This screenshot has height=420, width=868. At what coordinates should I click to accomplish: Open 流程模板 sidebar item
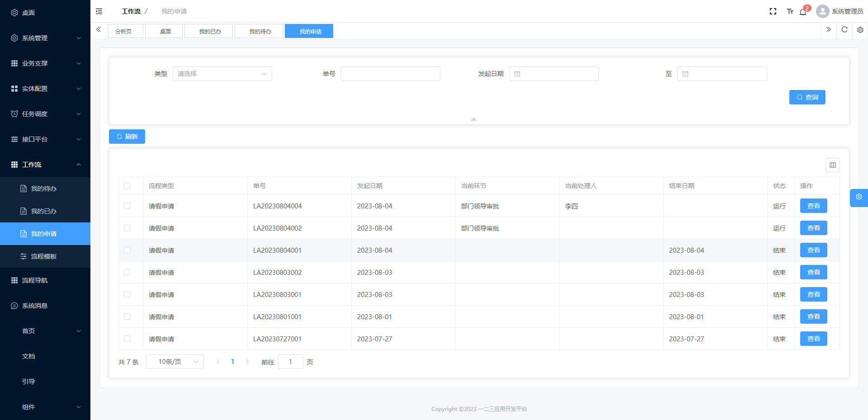[45, 256]
